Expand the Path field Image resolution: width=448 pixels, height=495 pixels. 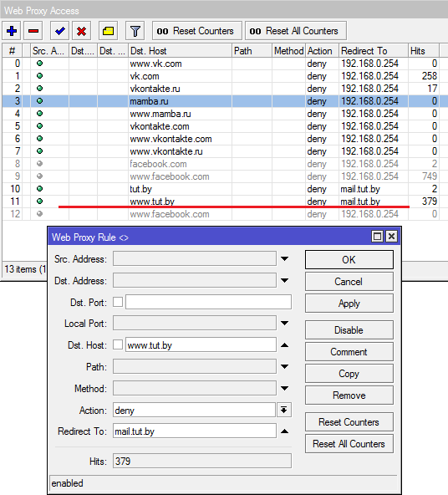click(284, 367)
